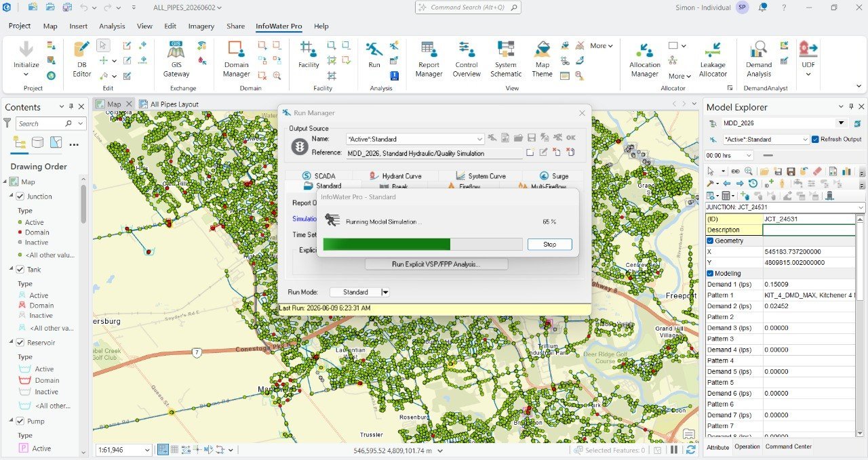
Task: Open the Run Mode Standard dropdown
Action: pos(385,292)
